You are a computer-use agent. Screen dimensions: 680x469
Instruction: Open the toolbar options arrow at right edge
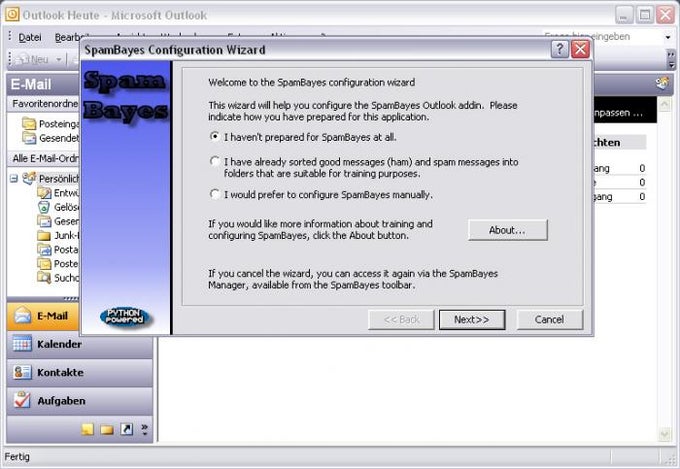click(671, 59)
